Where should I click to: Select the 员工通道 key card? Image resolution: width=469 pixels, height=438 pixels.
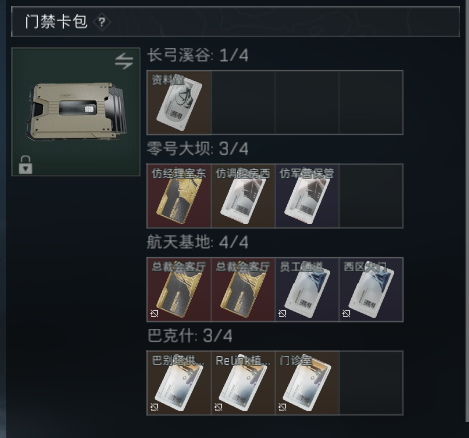coord(307,289)
